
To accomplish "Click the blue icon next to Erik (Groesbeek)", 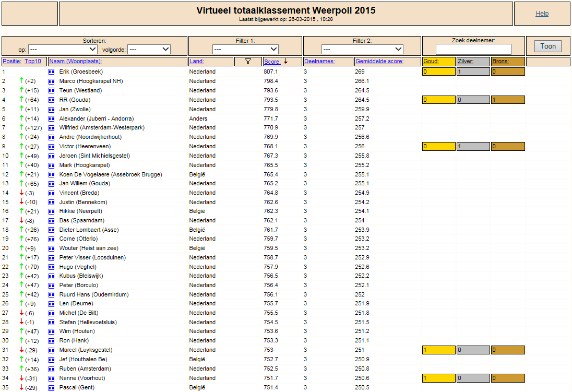I will tap(52, 72).
